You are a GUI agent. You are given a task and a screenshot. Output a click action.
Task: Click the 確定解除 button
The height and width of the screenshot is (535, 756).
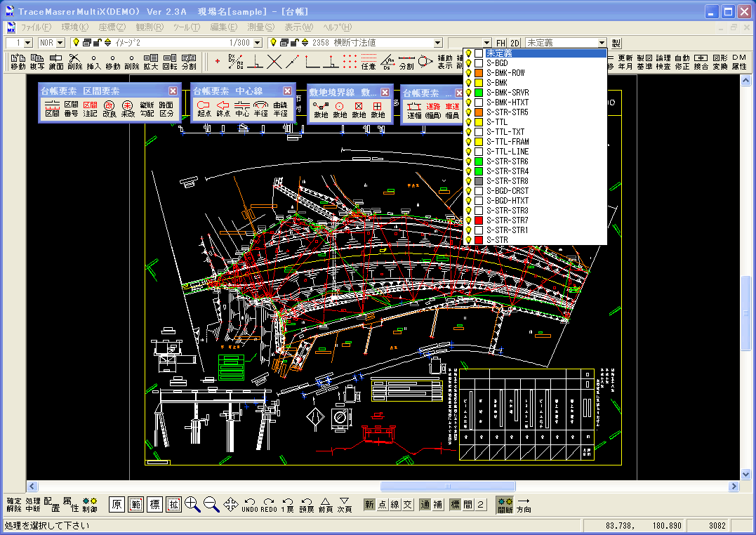click(13, 505)
